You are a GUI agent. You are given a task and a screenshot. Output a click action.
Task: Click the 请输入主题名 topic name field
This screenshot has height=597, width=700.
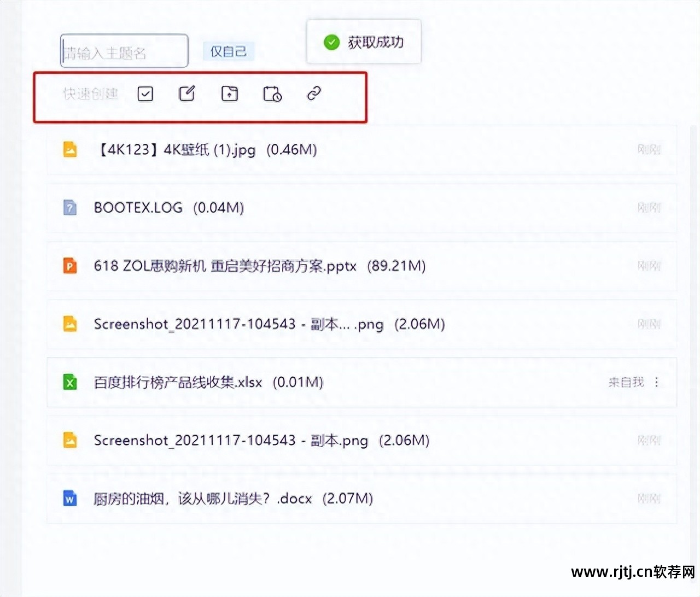124,52
